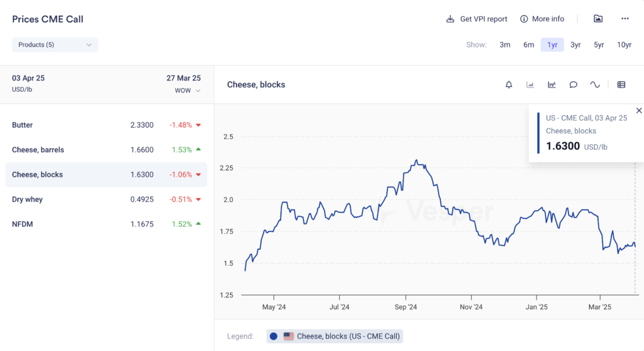Click the blue legend color dot
This screenshot has width=644, height=351.
(274, 337)
